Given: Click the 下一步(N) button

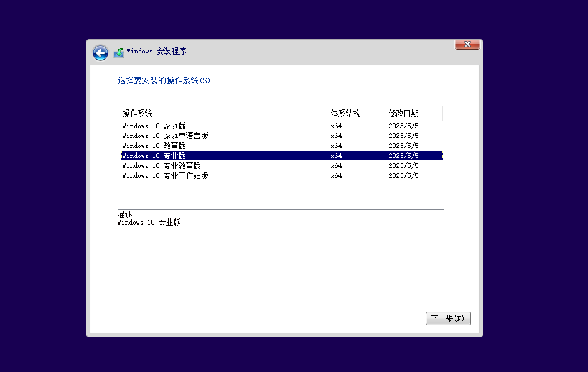Looking at the screenshot, I should (x=448, y=319).
